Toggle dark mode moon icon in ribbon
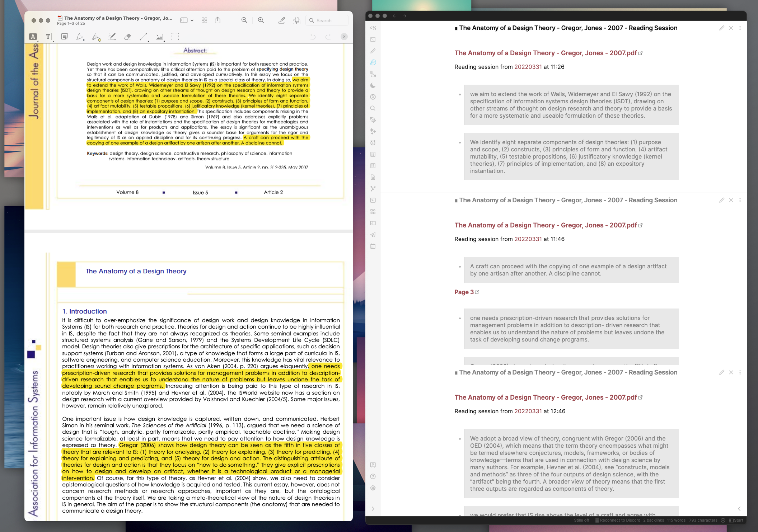This screenshot has width=758, height=532. 373,85
